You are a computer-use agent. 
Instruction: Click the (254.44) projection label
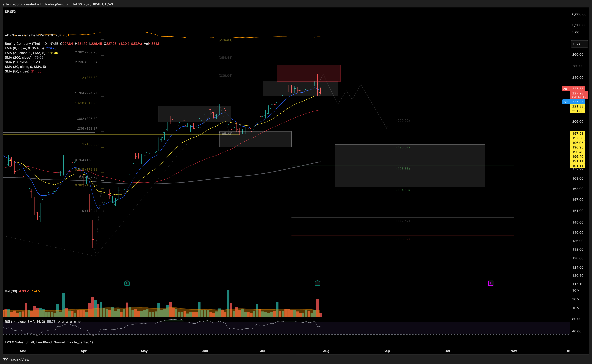click(x=225, y=58)
